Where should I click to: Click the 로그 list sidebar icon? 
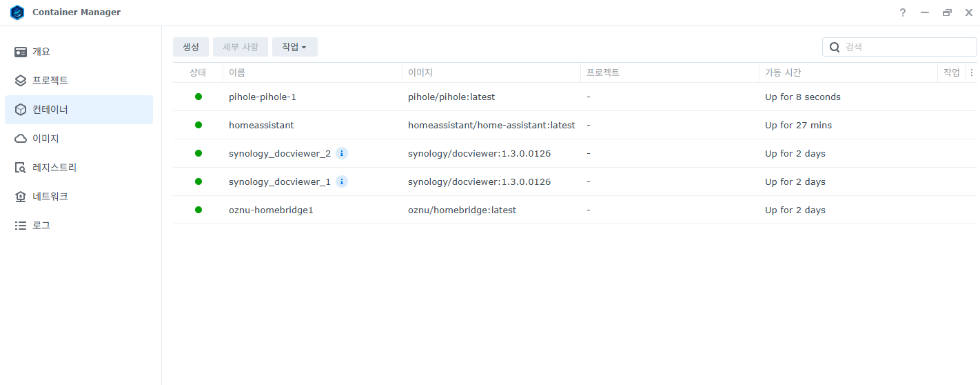pyautogui.click(x=21, y=226)
